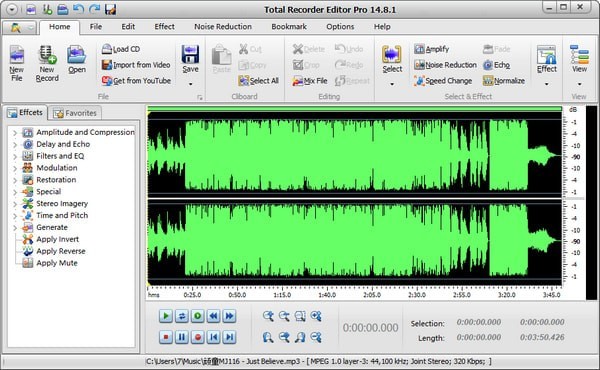The width and height of the screenshot is (600, 370).
Task: Click the 1:15.0 mark on the timeline
Action: (x=282, y=295)
